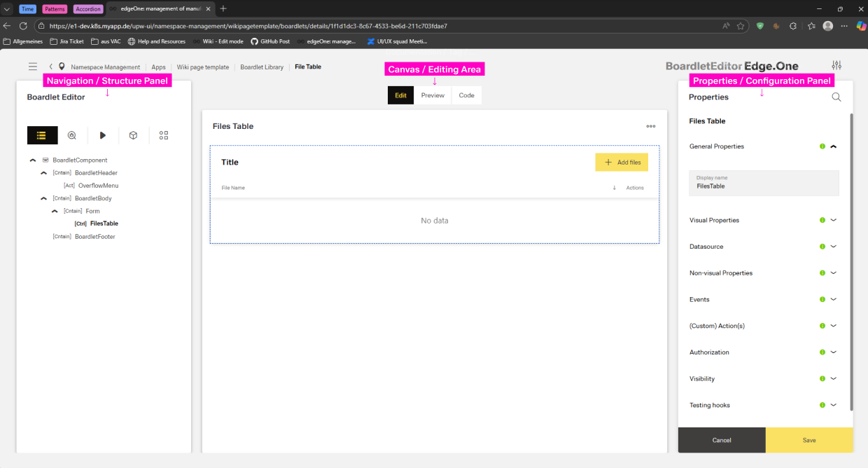Click the Display name field showing FilesTable

[764, 184]
